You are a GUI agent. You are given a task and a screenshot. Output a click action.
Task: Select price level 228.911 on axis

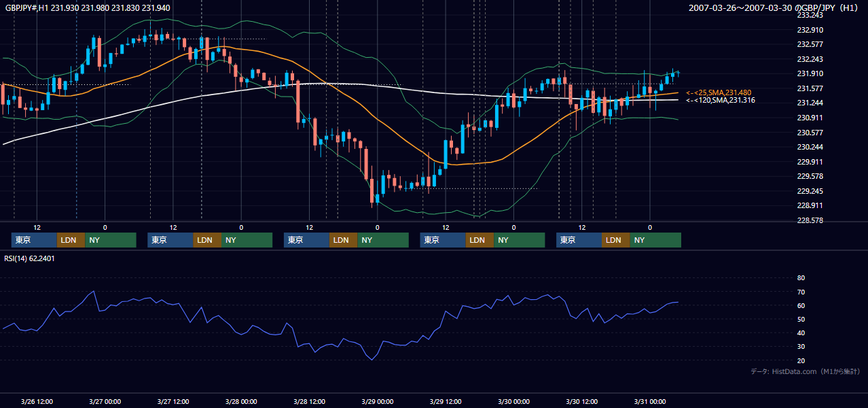[x=809, y=205]
